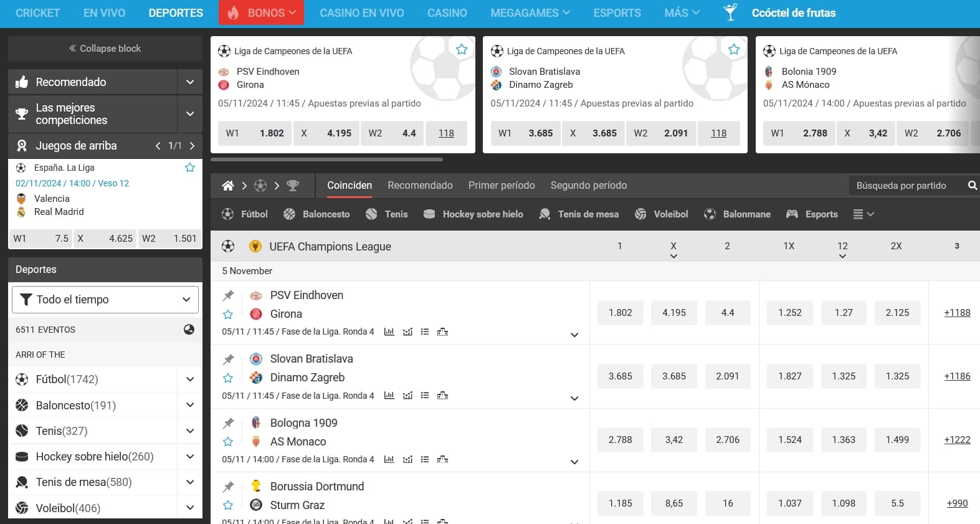Go to next Juegos de arriba page
The height and width of the screenshot is (524, 980).
192,146
